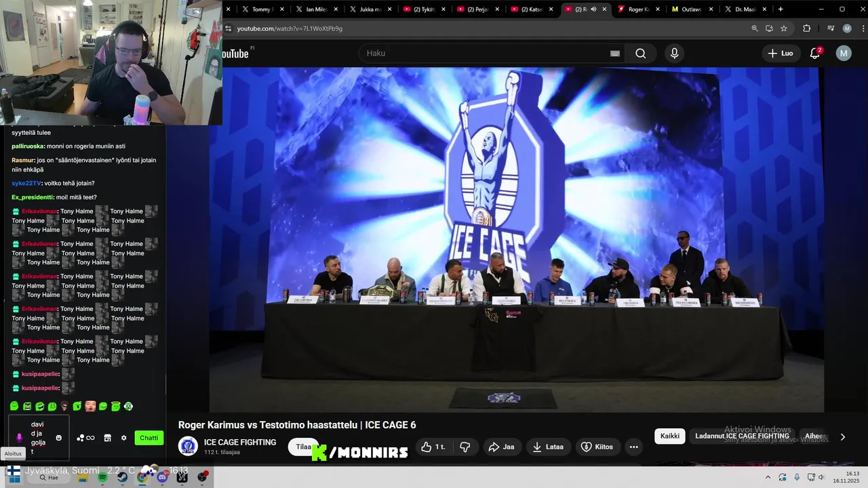Like the video with thumbs-up
This screenshot has width=868, height=488.
[x=433, y=447]
